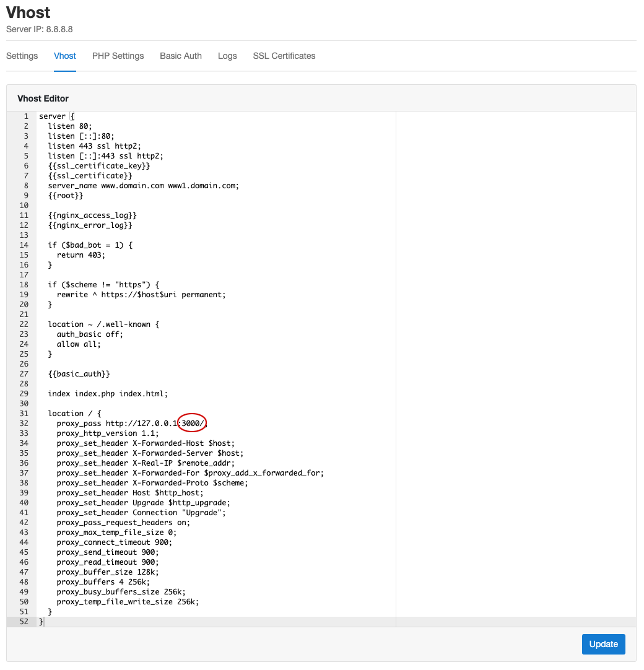This screenshot has width=644, height=670.
Task: Click the 'Connection "Upgrade";' header line
Action: point(141,512)
